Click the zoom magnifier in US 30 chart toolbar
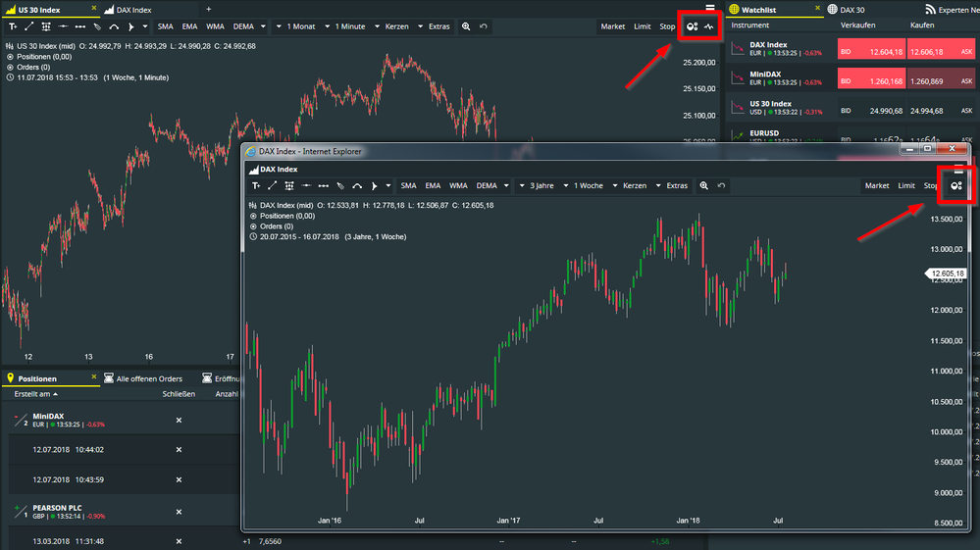980x550 pixels. coord(466,26)
